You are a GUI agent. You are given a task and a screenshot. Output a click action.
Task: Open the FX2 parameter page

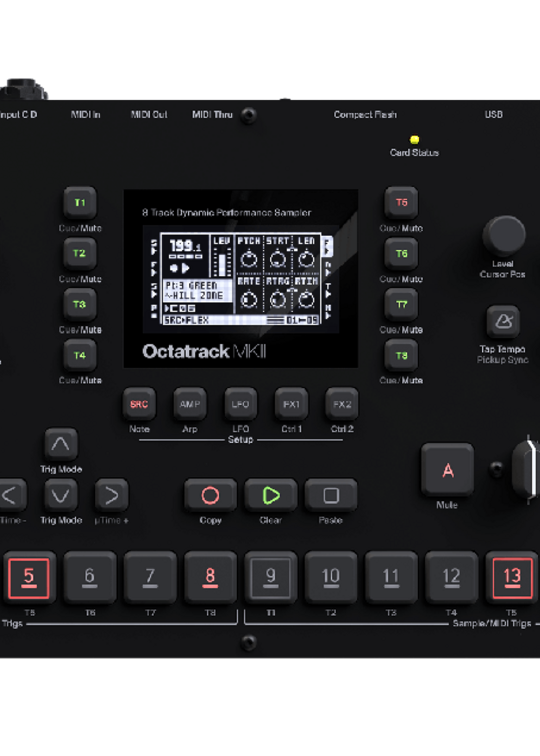342,404
